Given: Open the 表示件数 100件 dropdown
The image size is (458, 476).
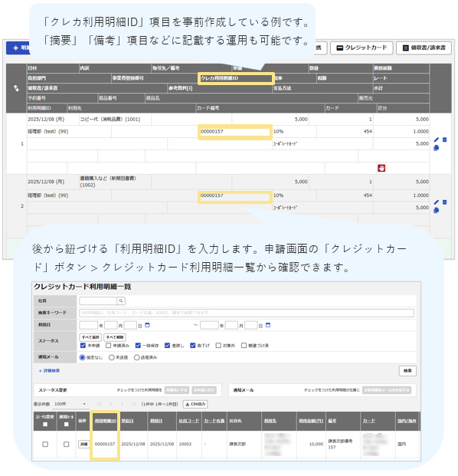Looking at the screenshot, I should click(70, 404).
